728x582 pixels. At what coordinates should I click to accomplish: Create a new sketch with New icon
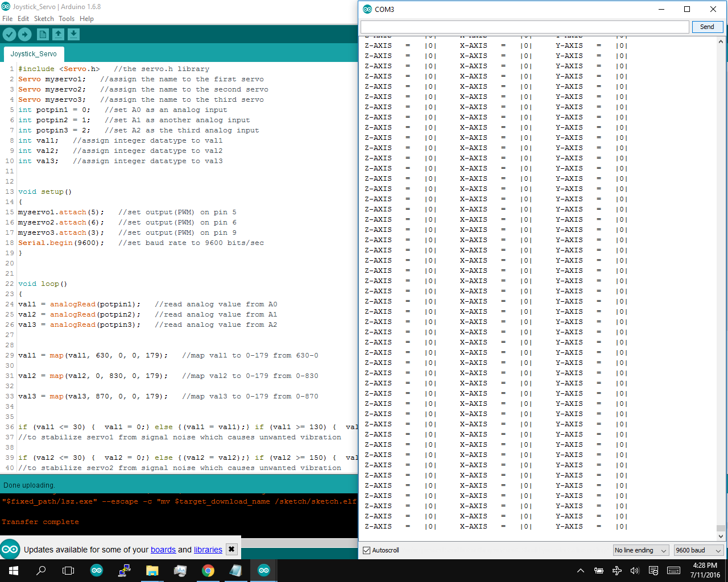click(43, 35)
